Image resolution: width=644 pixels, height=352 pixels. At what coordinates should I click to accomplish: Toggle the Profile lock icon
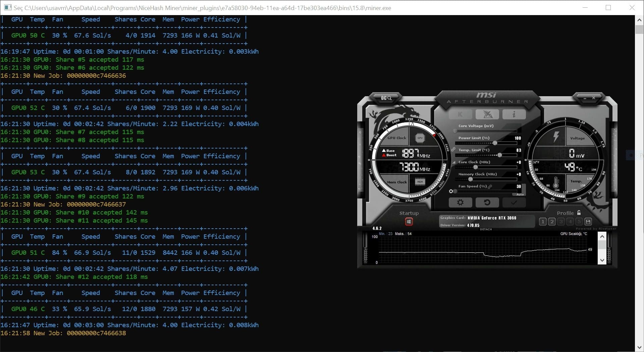[x=579, y=213]
